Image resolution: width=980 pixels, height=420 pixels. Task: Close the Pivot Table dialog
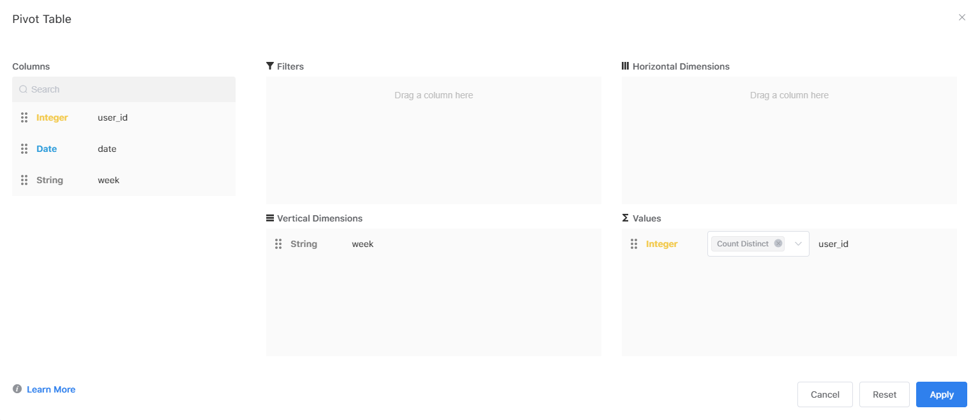click(x=962, y=17)
